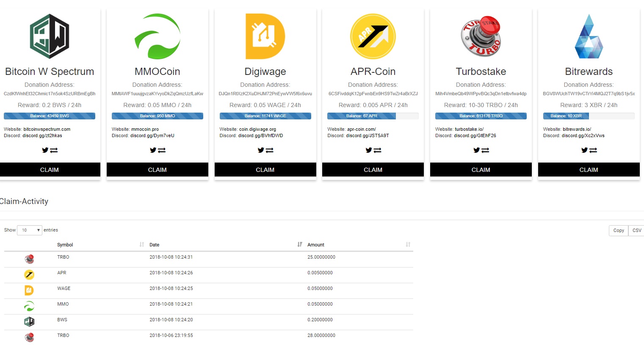Click Twitter retweet icon under Bitrewards
The width and height of the screenshot is (644, 345).
tap(589, 150)
